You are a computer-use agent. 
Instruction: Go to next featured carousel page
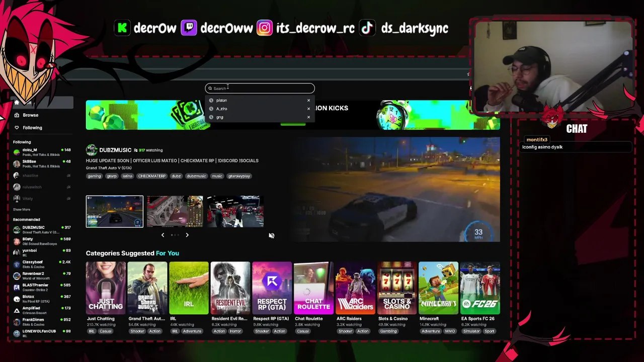pyautogui.click(x=187, y=235)
